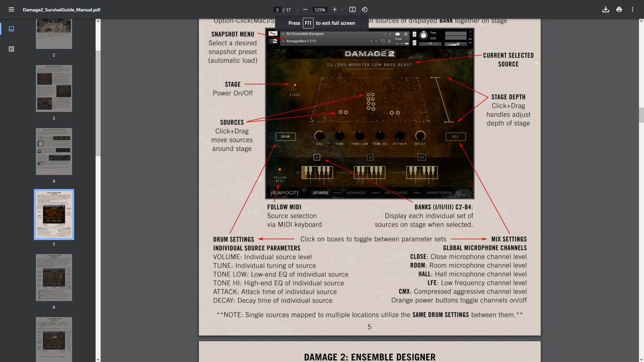Select the MASTERFX tab in the Damage 2 image
The image size is (644, 362).
(439, 193)
